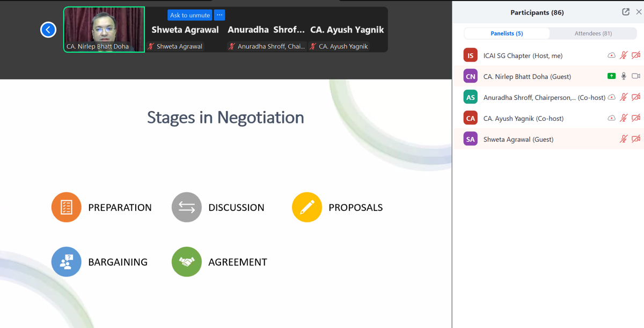This screenshot has width=644, height=328.
Task: Click the muted mic icon for ICAI SG Chapter
Action: tap(624, 55)
